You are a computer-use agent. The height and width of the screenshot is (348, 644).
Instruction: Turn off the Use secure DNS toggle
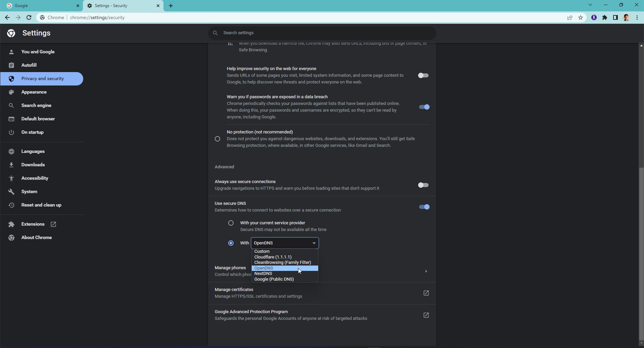click(x=424, y=207)
